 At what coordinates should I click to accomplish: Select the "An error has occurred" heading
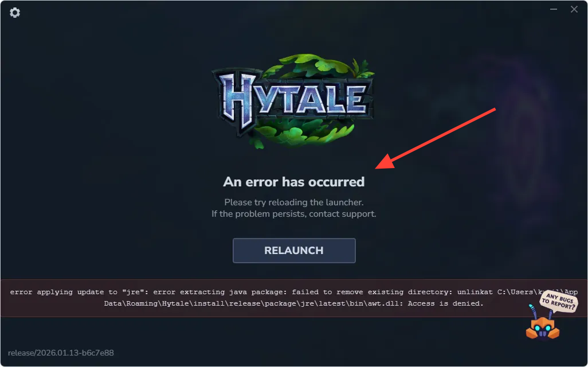pyautogui.click(x=294, y=182)
